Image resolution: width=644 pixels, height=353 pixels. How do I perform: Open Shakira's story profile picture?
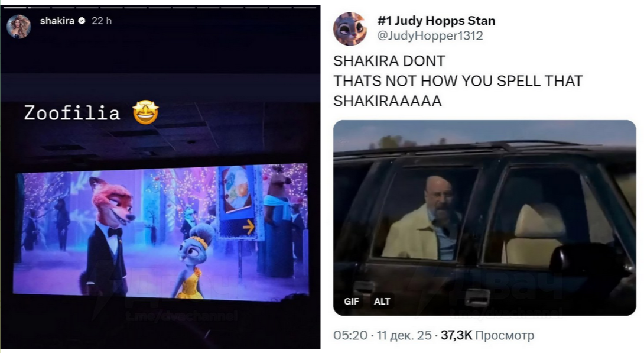click(19, 26)
